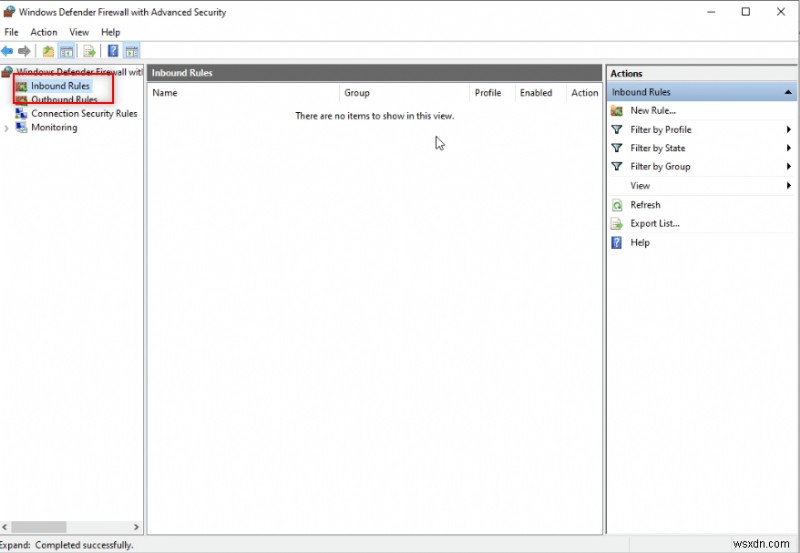Open the File menu
The image size is (800, 553).
(x=11, y=32)
